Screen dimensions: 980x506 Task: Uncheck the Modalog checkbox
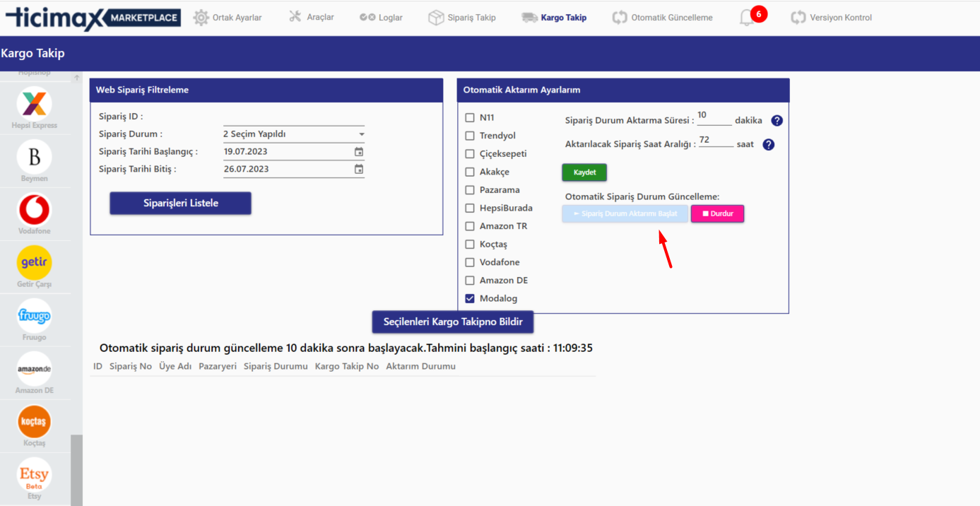click(x=470, y=299)
